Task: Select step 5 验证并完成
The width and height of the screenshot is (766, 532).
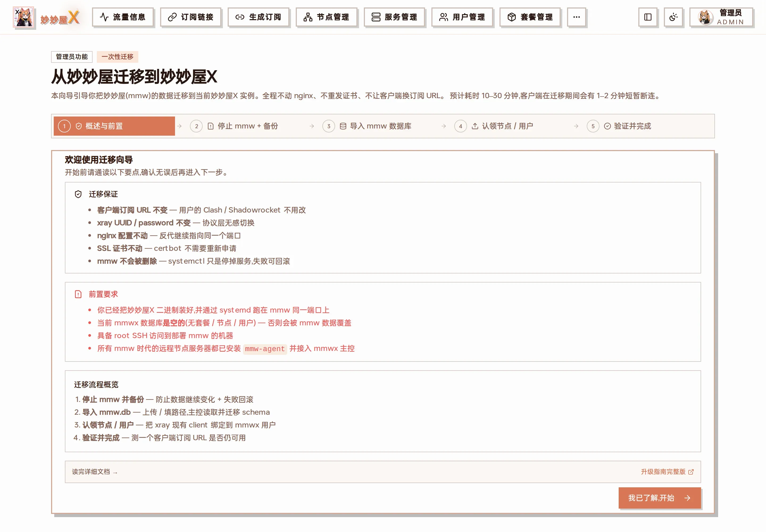Action: 643,126
